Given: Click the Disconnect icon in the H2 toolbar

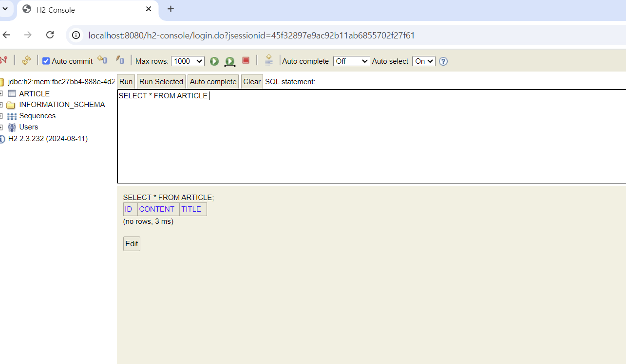Looking at the screenshot, I should click(3, 60).
